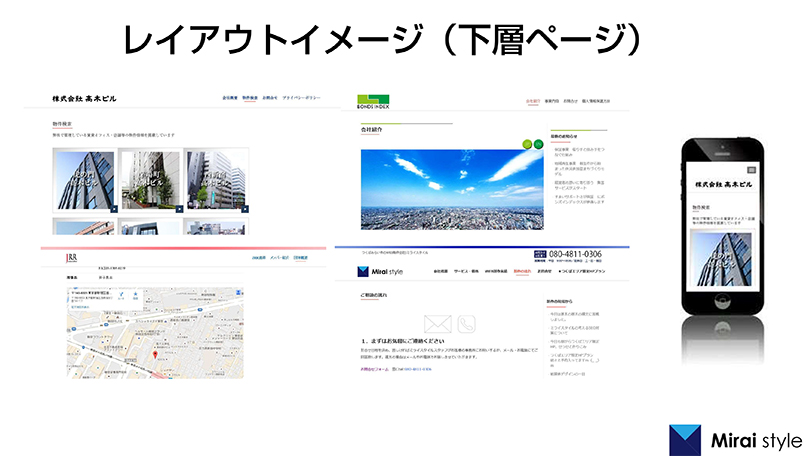811x456 pixels.
Task: Click the blue phone number link under step one
Action: 416,369
